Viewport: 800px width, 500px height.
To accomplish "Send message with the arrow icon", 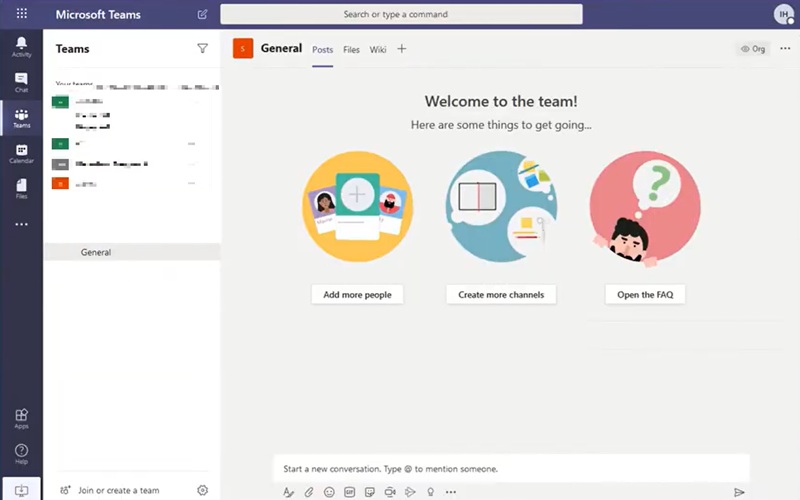I will [x=739, y=492].
